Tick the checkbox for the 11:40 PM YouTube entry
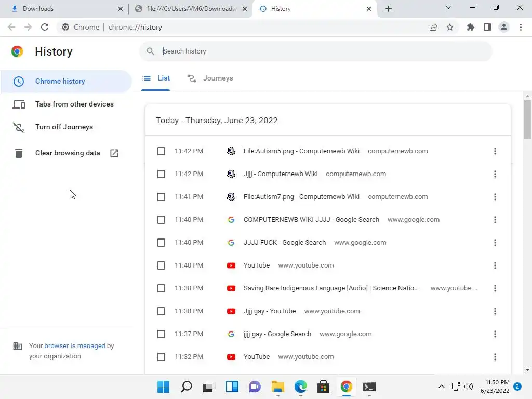This screenshot has height=399, width=532. coord(161,265)
